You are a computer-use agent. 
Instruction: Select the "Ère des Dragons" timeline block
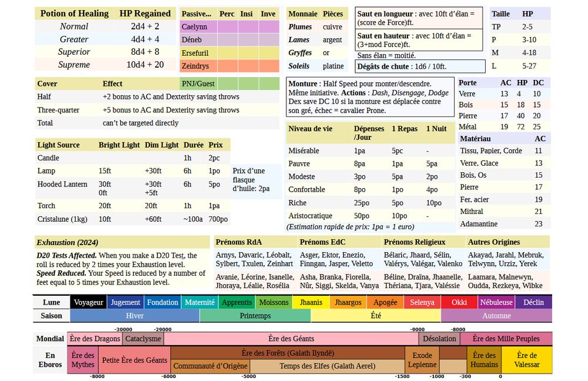coord(93,339)
